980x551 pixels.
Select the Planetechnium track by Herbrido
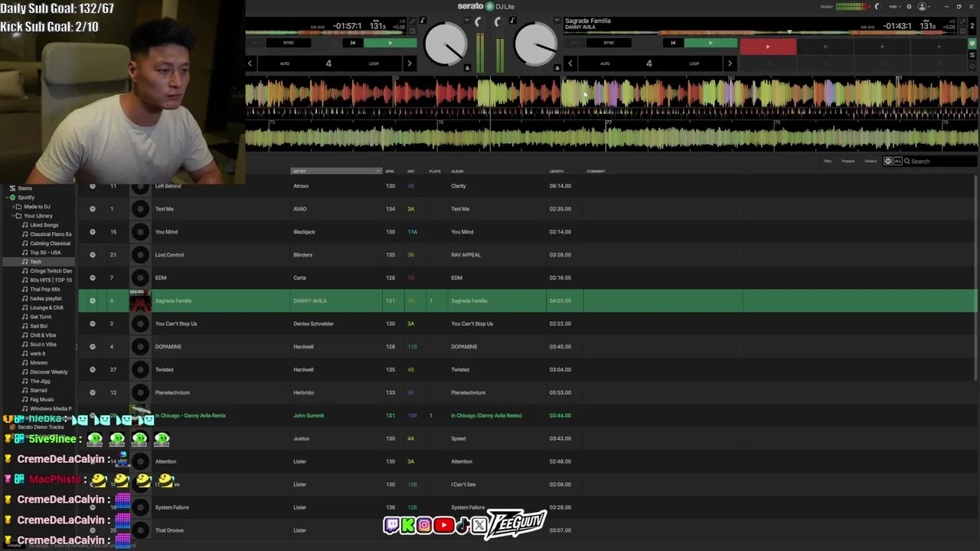528,393
